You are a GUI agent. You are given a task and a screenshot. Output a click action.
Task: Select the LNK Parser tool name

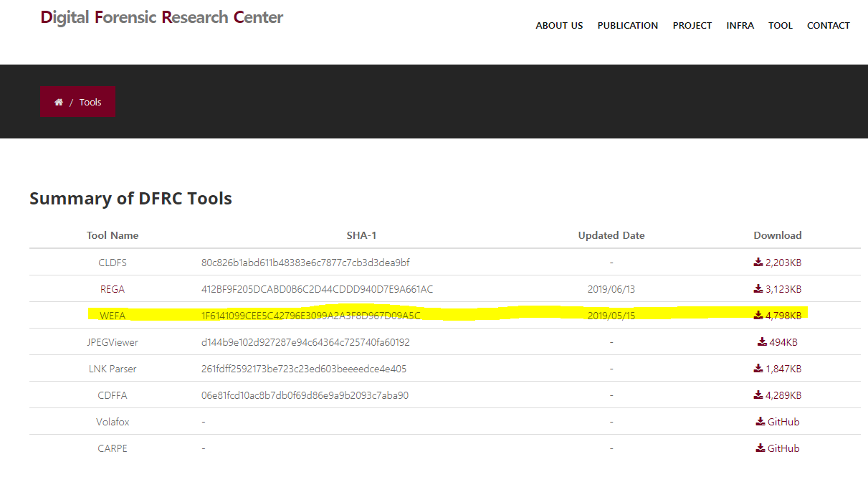[113, 369]
